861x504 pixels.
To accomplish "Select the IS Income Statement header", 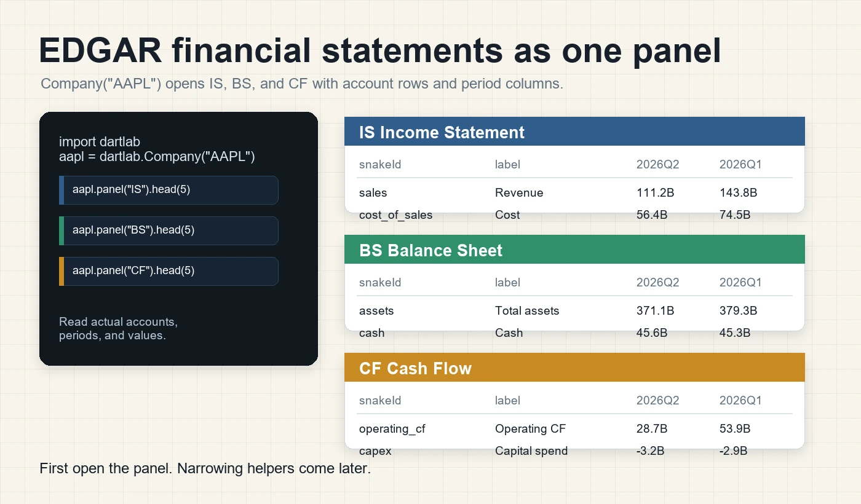I will coord(574,132).
